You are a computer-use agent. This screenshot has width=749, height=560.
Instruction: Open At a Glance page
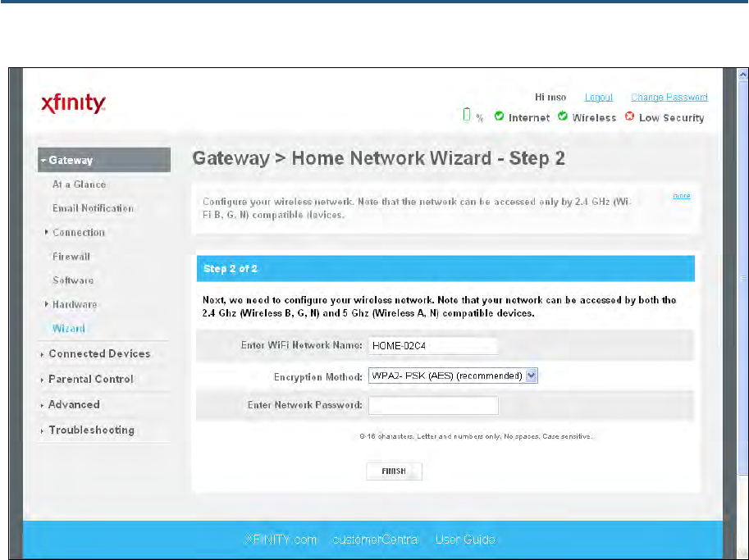click(x=80, y=184)
